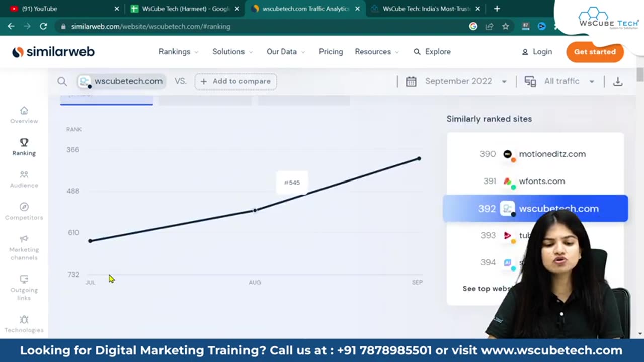This screenshot has height=362, width=644.
Task: Open the wfonts.com ranked site
Action: [542, 182]
